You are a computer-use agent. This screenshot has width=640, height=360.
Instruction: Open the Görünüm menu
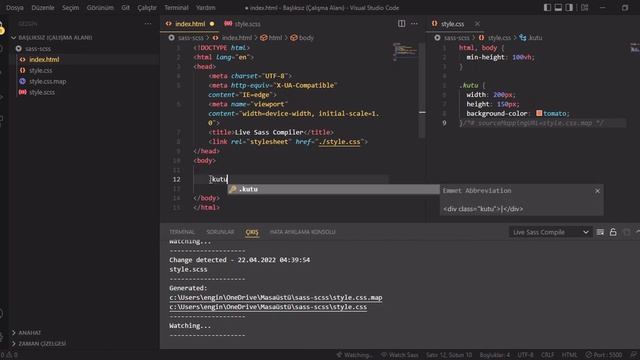100,8
